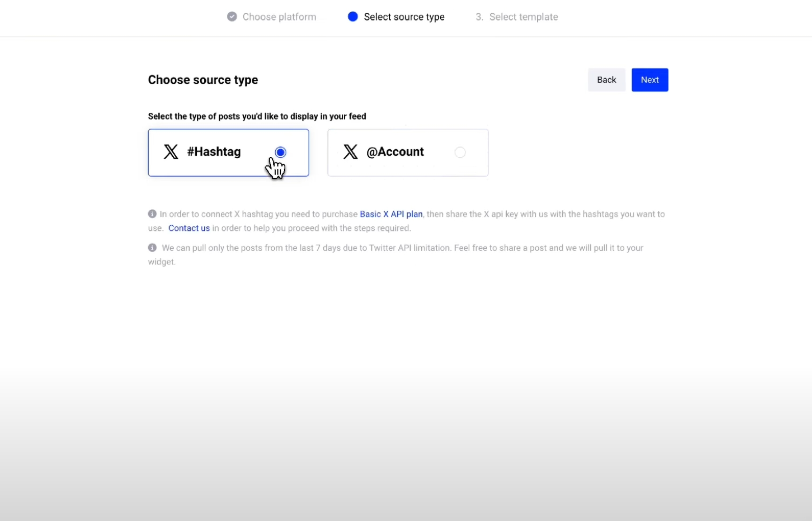This screenshot has width=812, height=521.
Task: Follow the Contact us link
Action: 189,228
